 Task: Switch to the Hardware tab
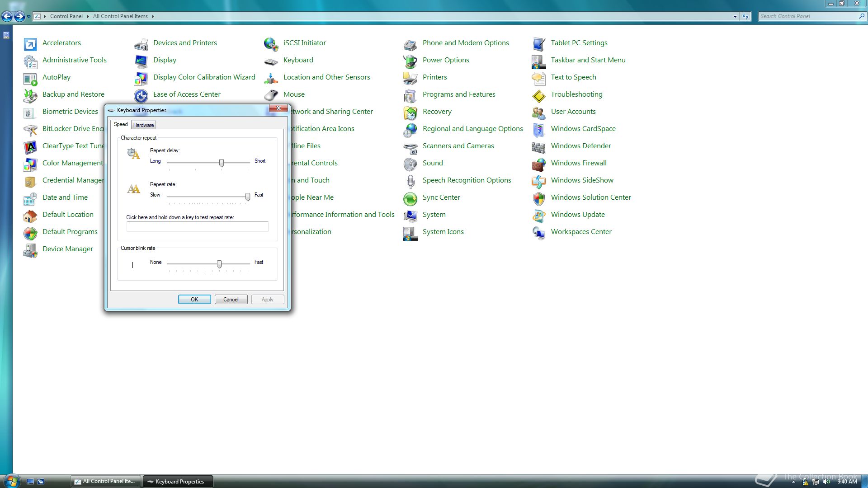pos(143,125)
